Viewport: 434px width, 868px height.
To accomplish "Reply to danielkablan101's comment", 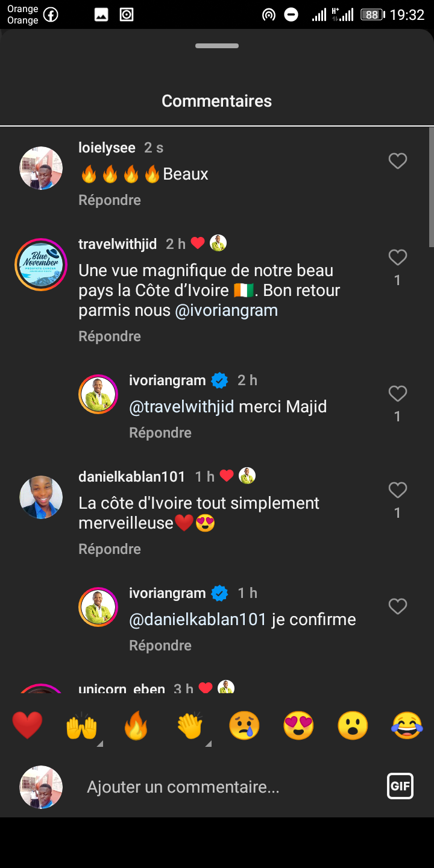I will pos(110,549).
